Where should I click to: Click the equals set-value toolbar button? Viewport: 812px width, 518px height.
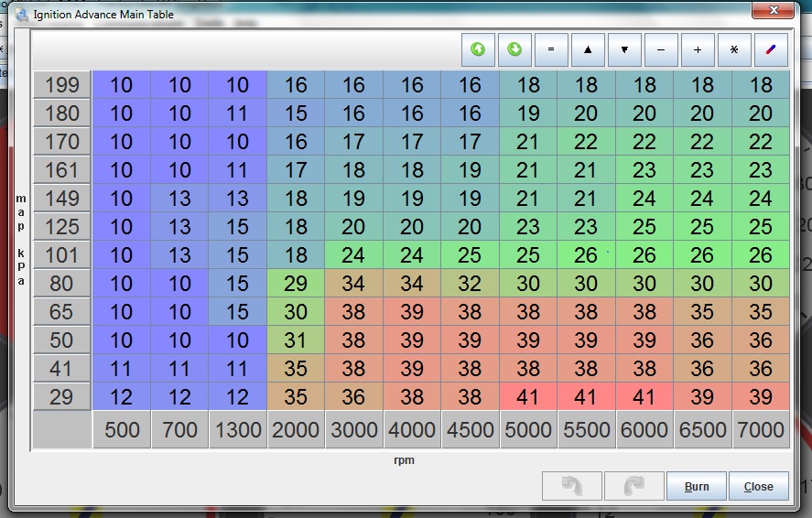(551, 49)
